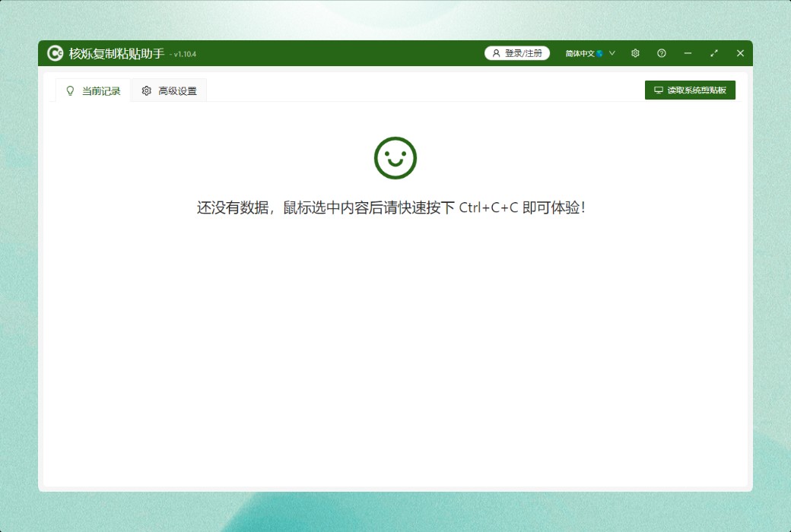Image resolution: width=791 pixels, height=532 pixels.
Task: Click the lightbulb icon on 当前记录 tab
Action: point(71,91)
